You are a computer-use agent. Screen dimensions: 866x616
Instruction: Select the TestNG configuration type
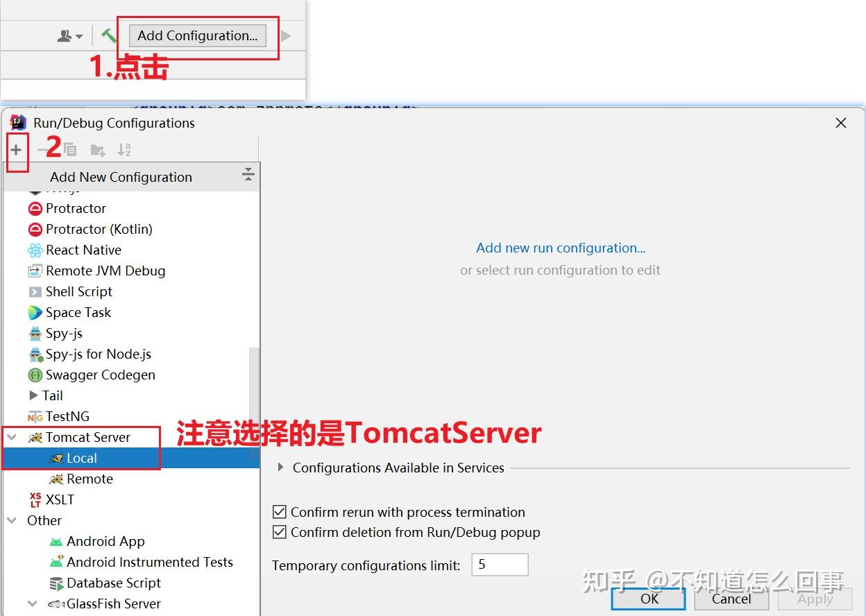point(67,416)
